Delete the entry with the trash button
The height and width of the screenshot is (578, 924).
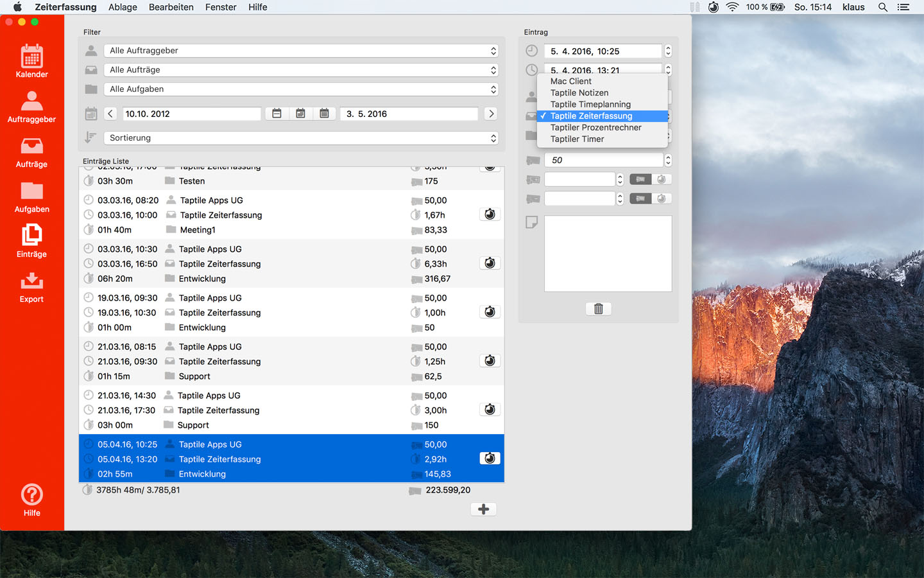point(598,309)
